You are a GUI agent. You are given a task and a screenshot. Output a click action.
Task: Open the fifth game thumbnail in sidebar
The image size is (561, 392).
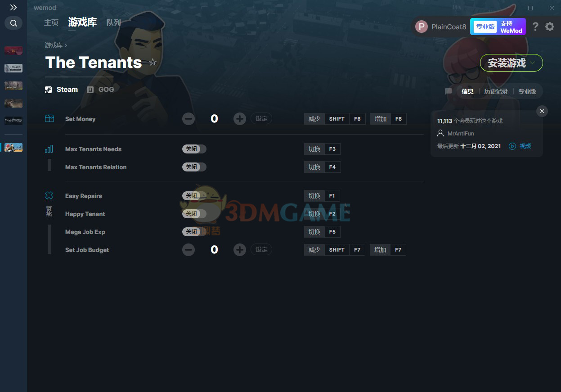[x=13, y=121]
